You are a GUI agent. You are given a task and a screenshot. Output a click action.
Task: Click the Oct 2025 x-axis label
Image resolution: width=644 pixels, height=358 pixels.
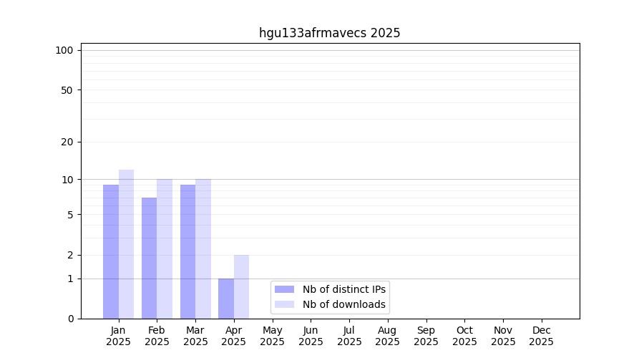point(464,336)
